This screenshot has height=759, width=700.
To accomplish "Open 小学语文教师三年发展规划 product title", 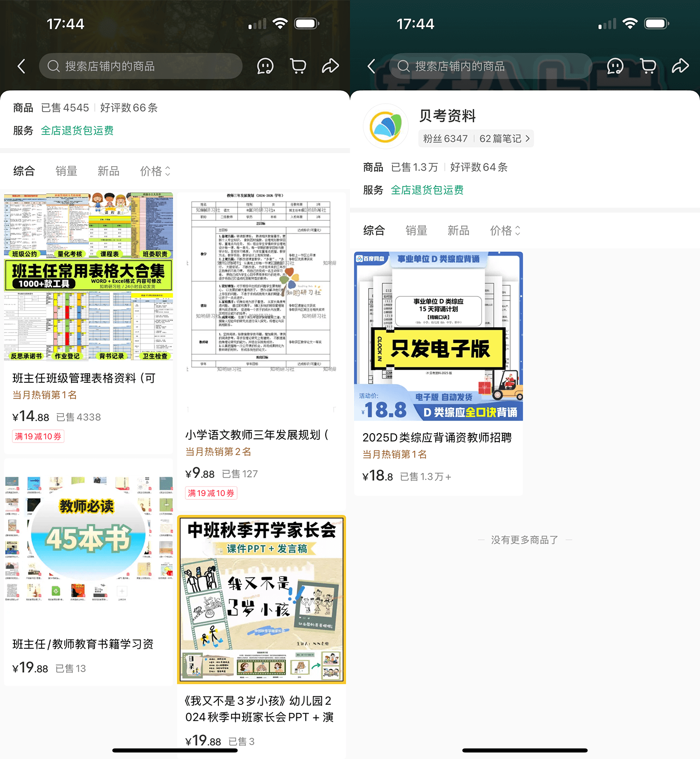I will pos(257,435).
